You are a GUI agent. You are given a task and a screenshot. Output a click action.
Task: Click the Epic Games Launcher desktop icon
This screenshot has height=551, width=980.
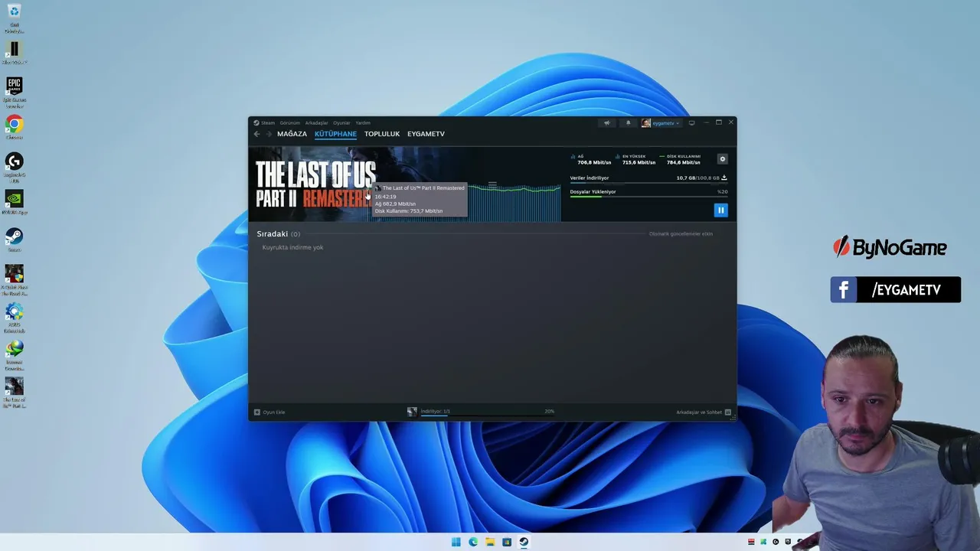tap(14, 92)
